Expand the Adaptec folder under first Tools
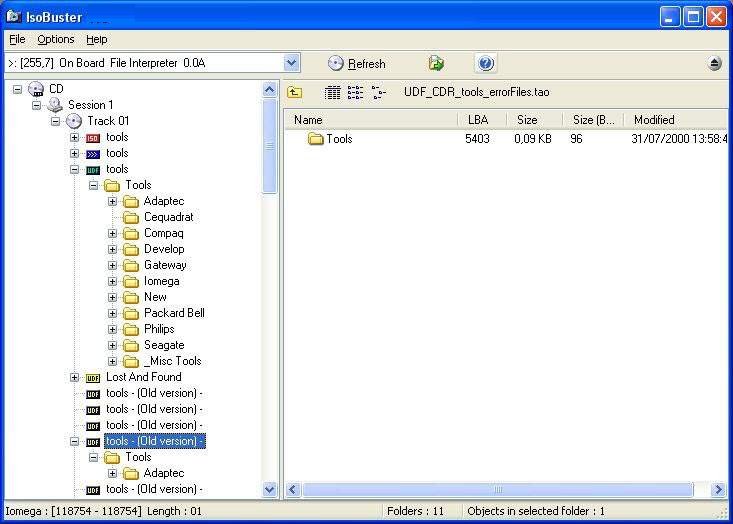This screenshot has height=524, width=733. click(113, 201)
